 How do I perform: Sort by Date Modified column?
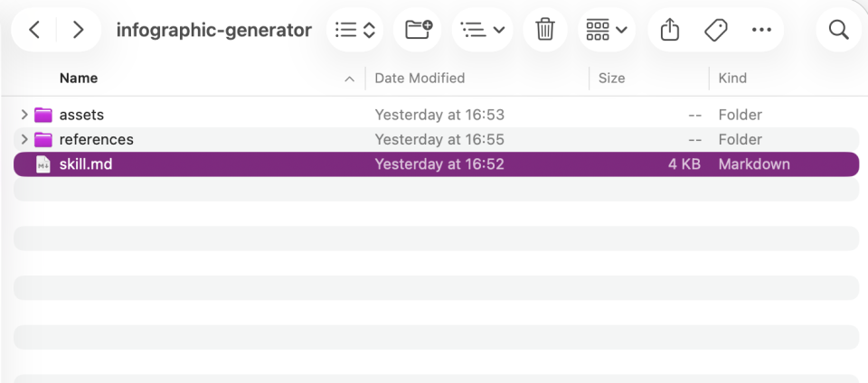click(420, 79)
